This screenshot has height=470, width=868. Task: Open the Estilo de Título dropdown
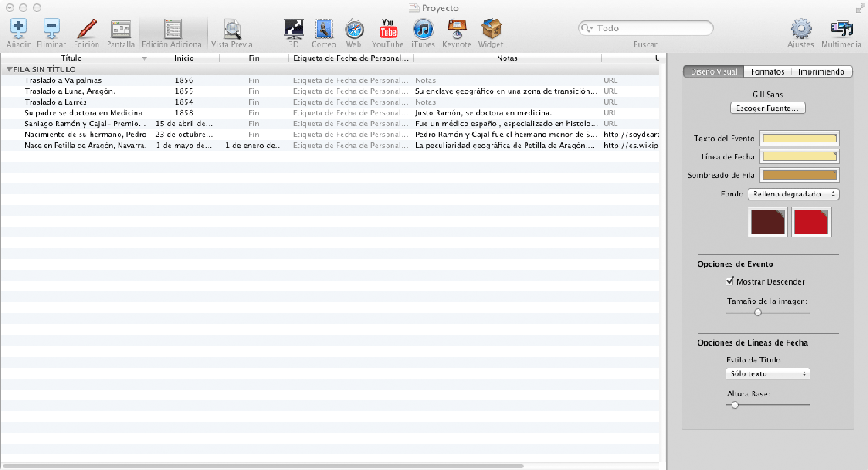[x=767, y=373]
